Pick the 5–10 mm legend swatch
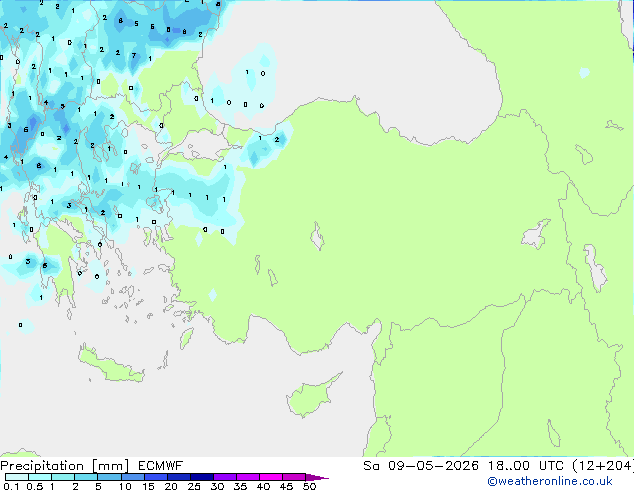Image resolution: width=634 pixels, height=490 pixels. (x=109, y=477)
